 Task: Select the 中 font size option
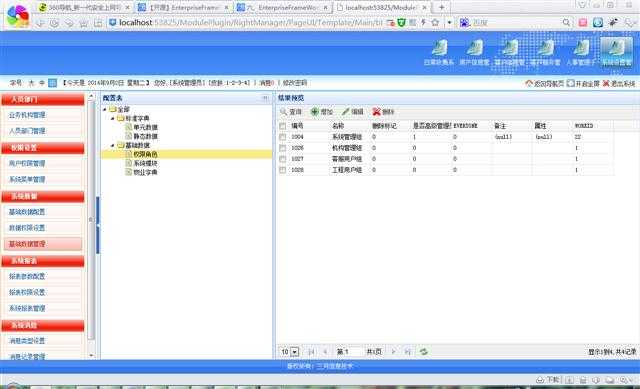tap(42, 83)
